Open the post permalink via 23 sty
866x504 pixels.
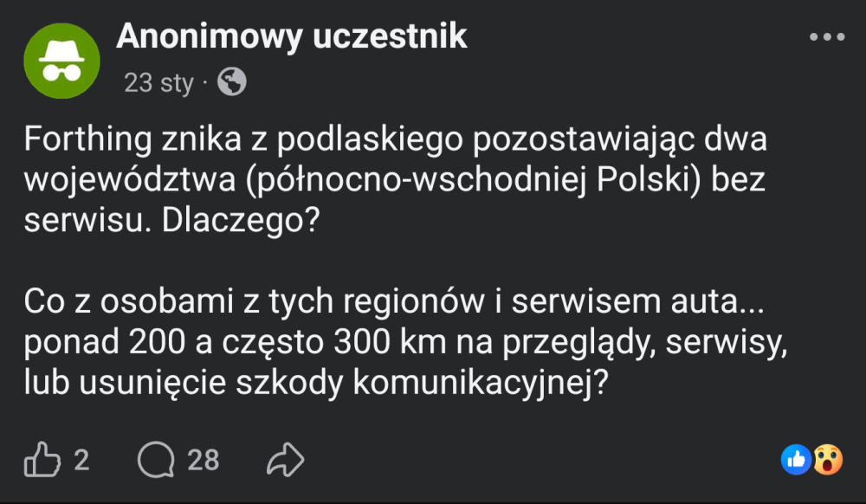pyautogui.click(x=158, y=82)
